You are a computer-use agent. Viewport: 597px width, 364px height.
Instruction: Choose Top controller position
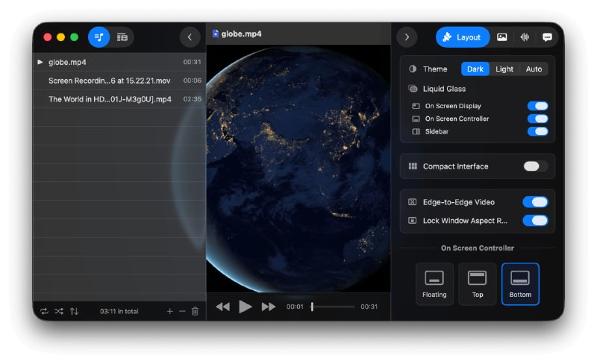[478, 284]
